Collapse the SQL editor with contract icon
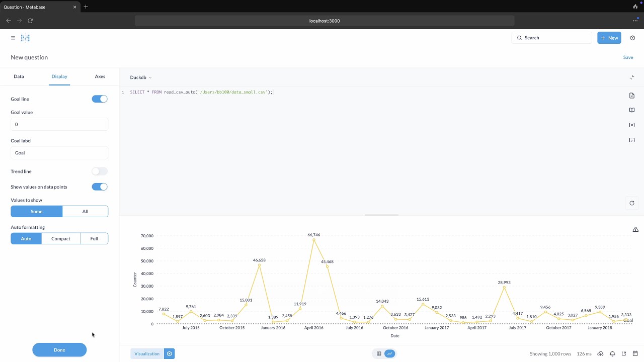The image size is (644, 362). click(x=632, y=77)
